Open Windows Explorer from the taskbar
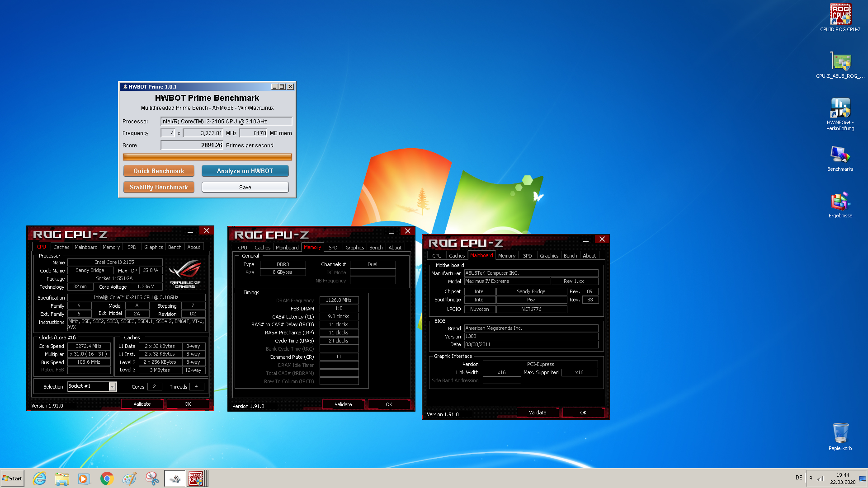The image size is (868, 488). click(x=62, y=479)
